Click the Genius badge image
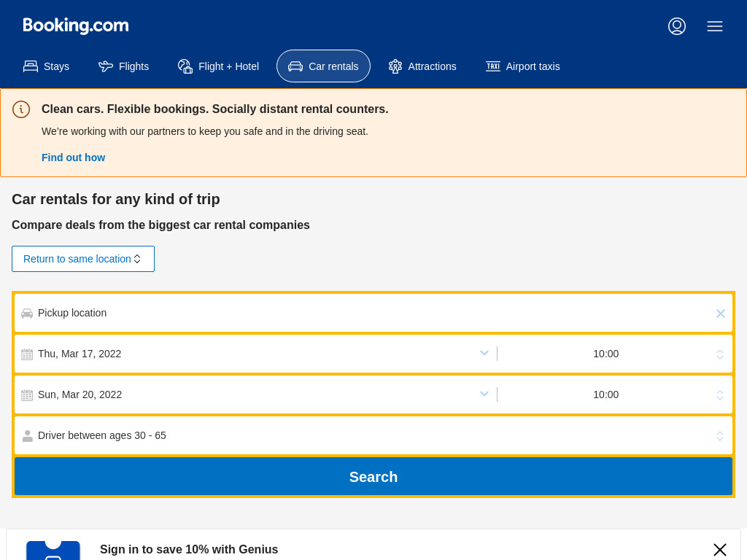747x560 pixels. coord(53,551)
